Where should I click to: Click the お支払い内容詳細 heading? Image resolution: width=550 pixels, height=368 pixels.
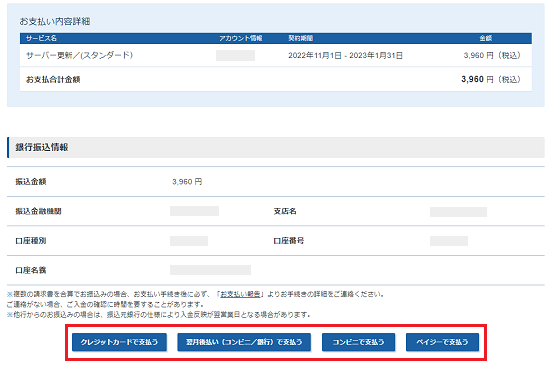pyautogui.click(x=55, y=21)
